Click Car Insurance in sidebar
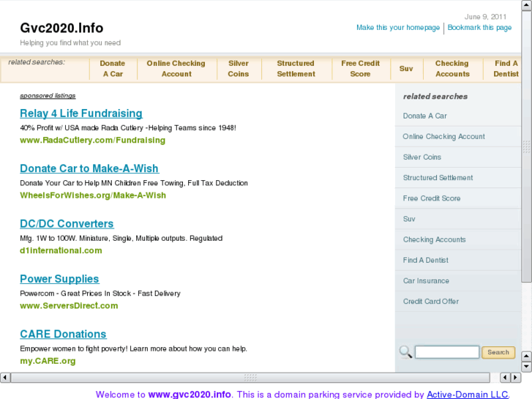Viewport: 532px width, 399px height. (426, 281)
